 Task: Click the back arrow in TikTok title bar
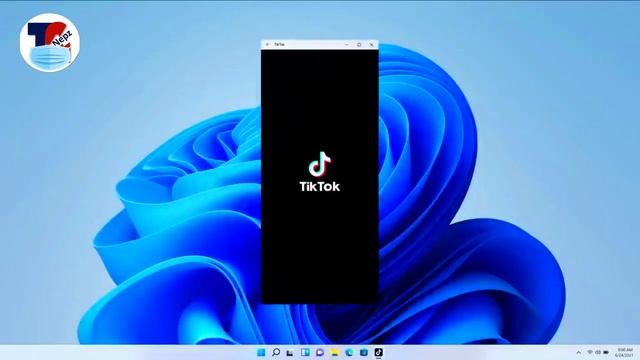[268, 44]
